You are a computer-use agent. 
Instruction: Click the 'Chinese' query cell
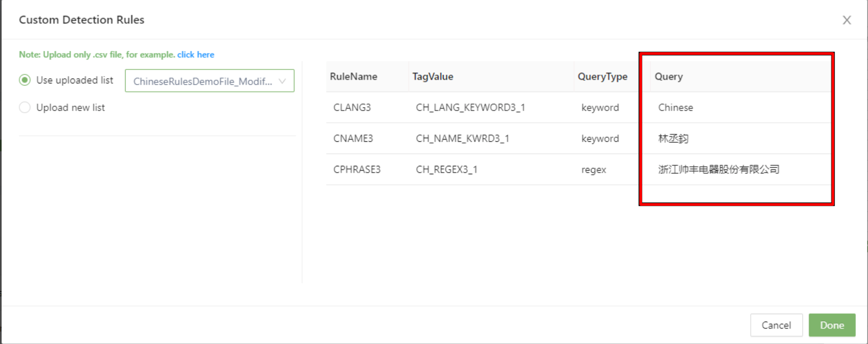tap(675, 108)
